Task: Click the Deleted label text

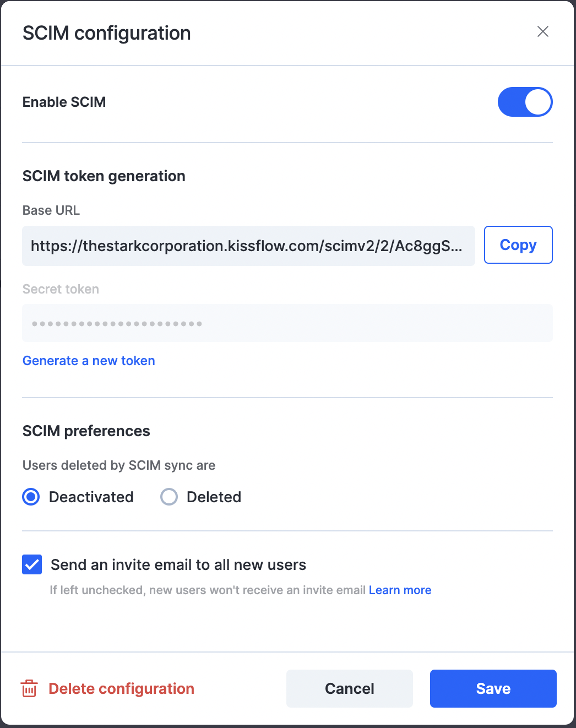Action: pyautogui.click(x=214, y=497)
